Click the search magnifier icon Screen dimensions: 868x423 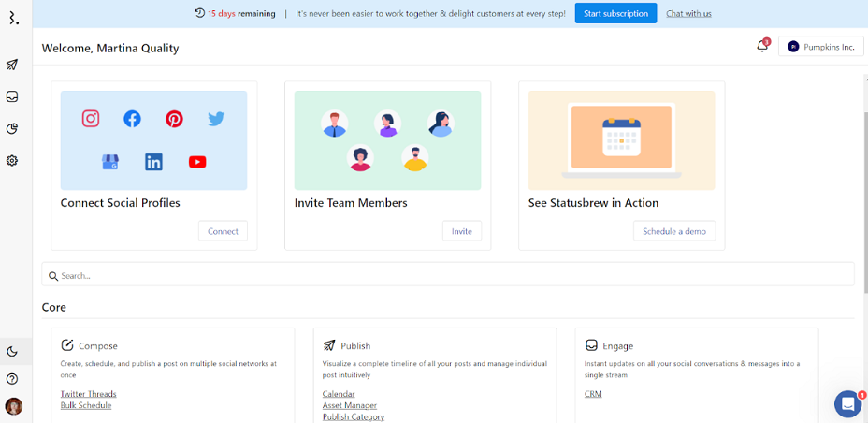[x=53, y=276]
